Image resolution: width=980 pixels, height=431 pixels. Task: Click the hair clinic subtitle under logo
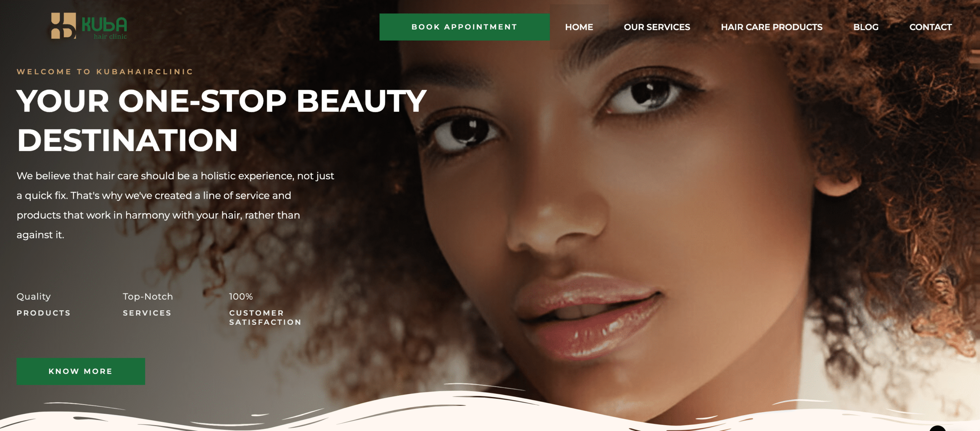tap(110, 36)
